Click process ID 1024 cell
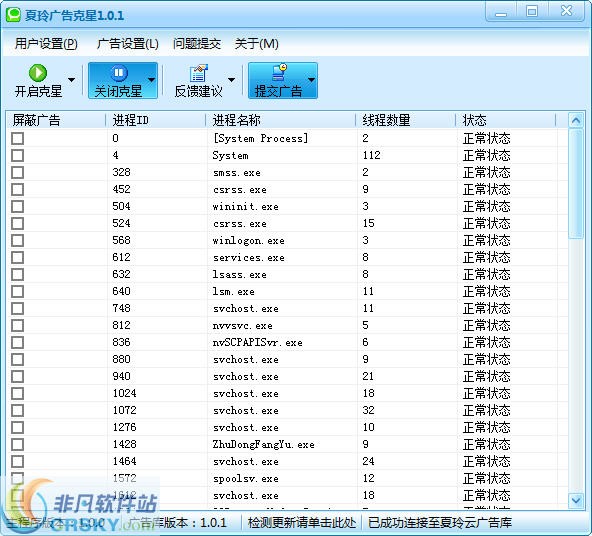 click(124, 393)
